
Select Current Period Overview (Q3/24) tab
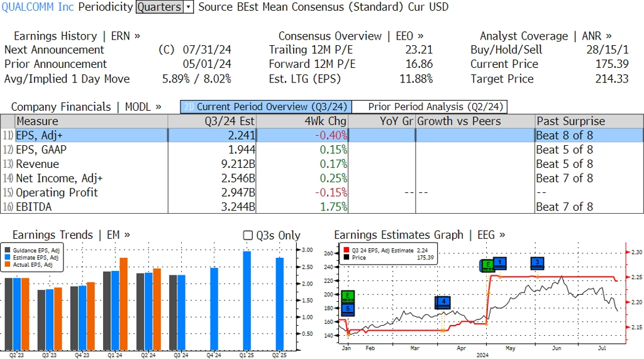tap(266, 107)
